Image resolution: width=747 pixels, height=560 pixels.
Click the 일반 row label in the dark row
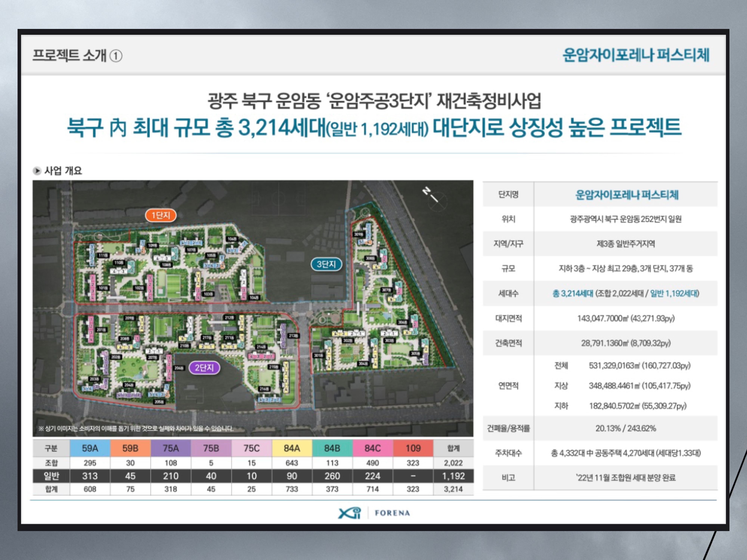click(x=51, y=476)
